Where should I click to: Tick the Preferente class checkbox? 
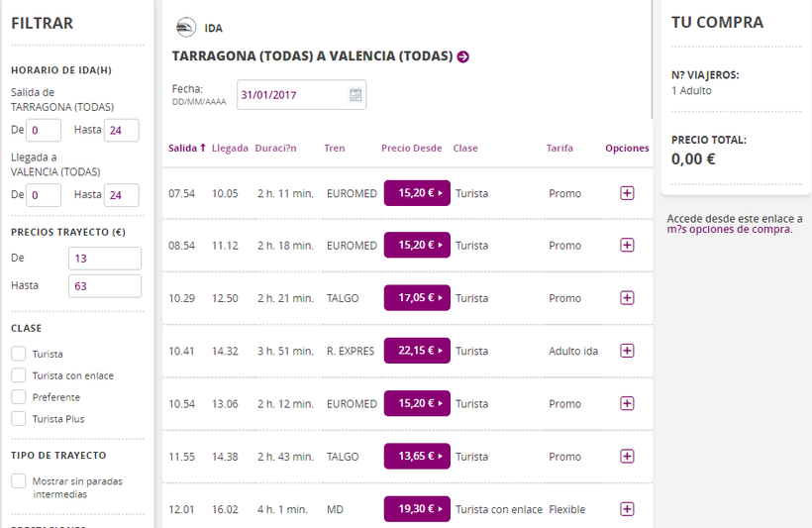click(x=19, y=397)
